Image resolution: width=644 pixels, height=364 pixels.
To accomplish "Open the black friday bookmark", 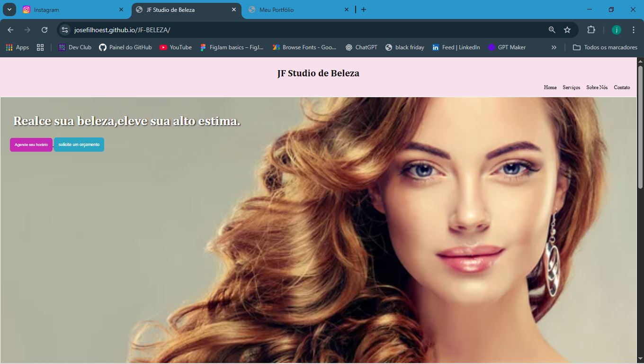I will click(405, 47).
